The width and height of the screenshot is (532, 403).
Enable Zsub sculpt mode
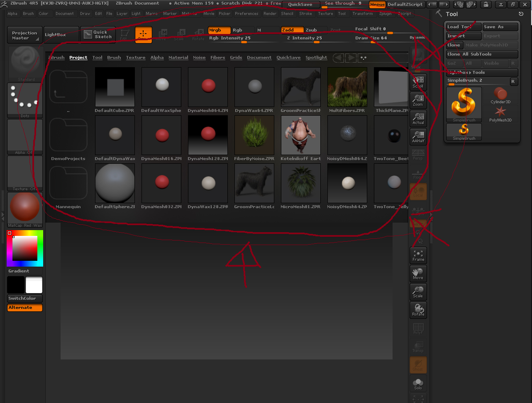point(315,30)
